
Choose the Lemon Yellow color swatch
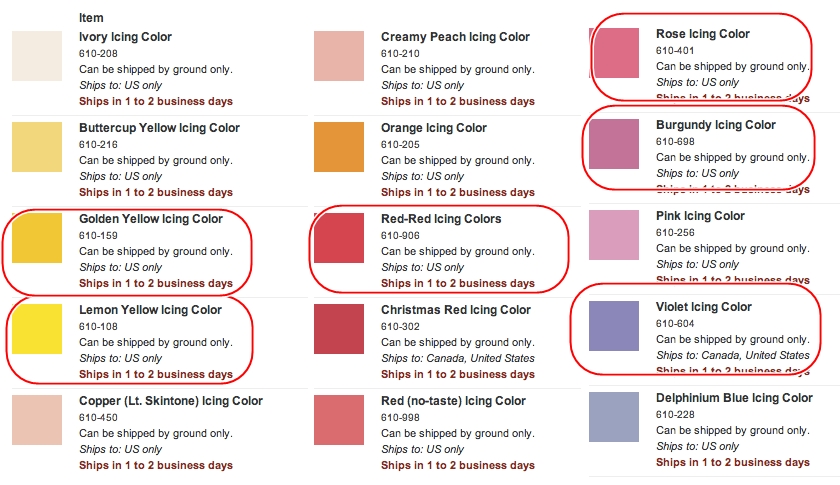(x=37, y=329)
